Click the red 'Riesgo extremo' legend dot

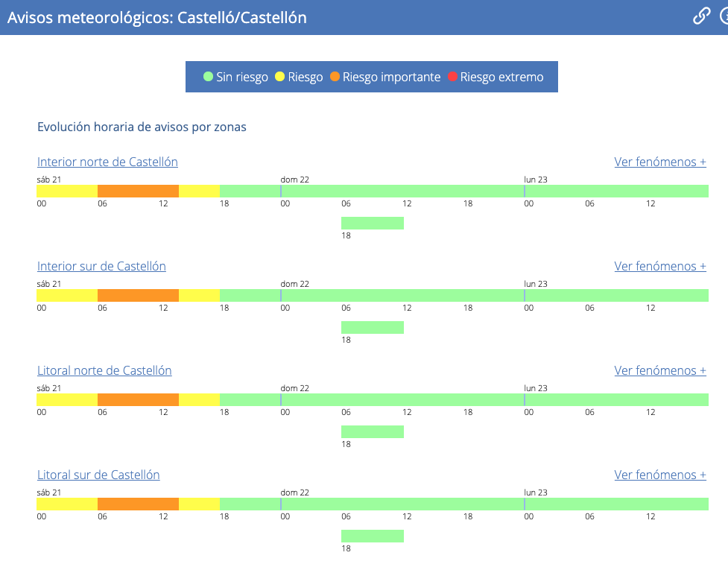452,77
